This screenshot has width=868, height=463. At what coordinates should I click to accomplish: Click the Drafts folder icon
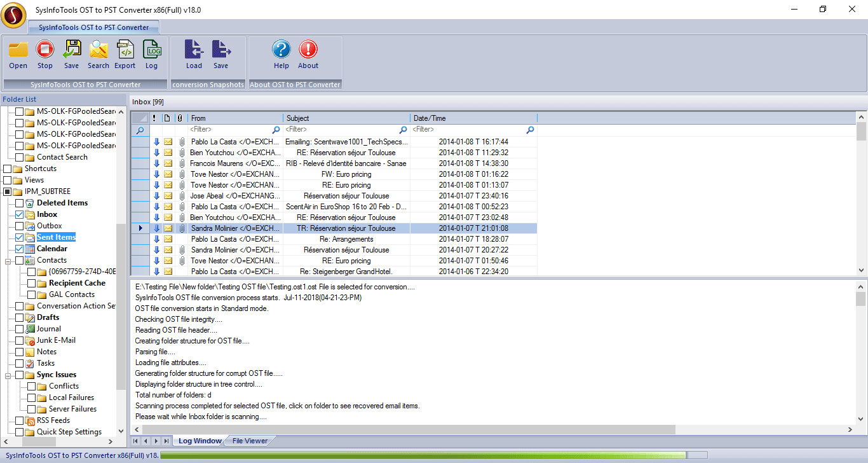coord(30,317)
